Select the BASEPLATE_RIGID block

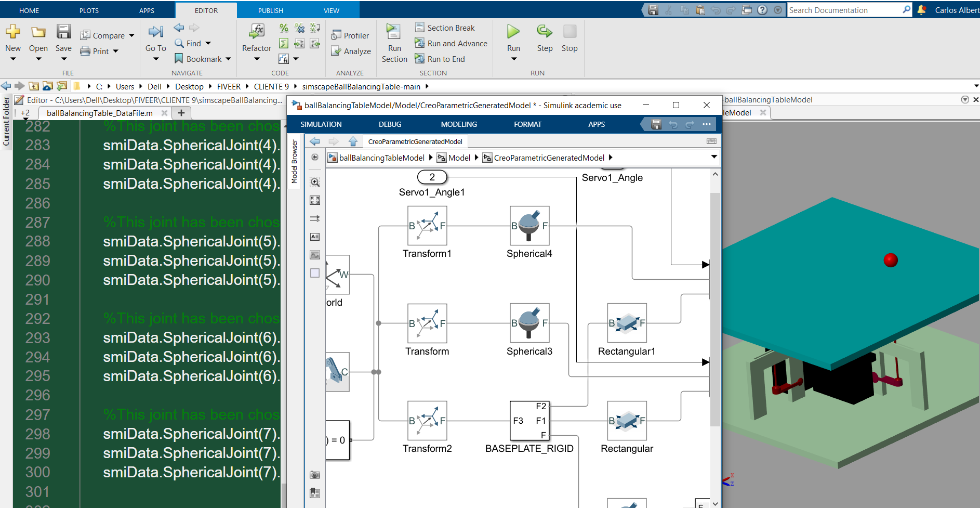coord(529,420)
